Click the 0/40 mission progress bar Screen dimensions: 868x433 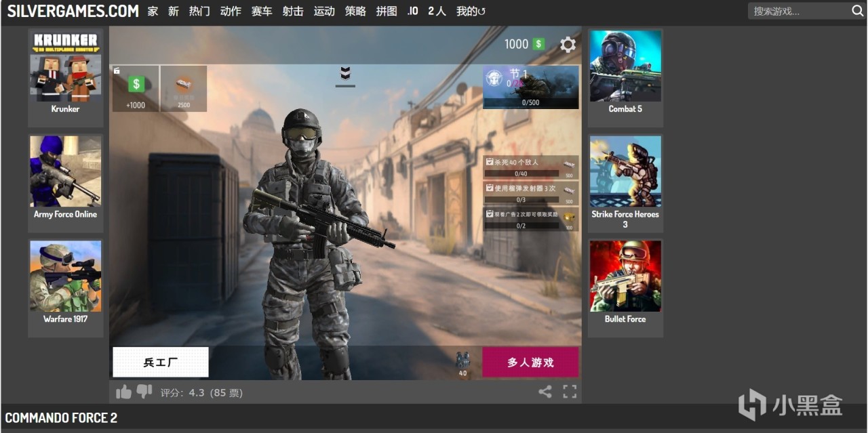tap(521, 174)
